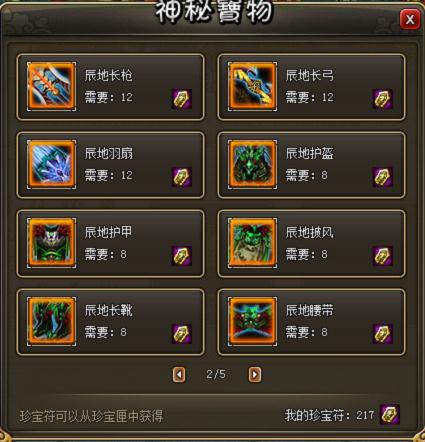Go to the next page arrow

click(x=255, y=375)
